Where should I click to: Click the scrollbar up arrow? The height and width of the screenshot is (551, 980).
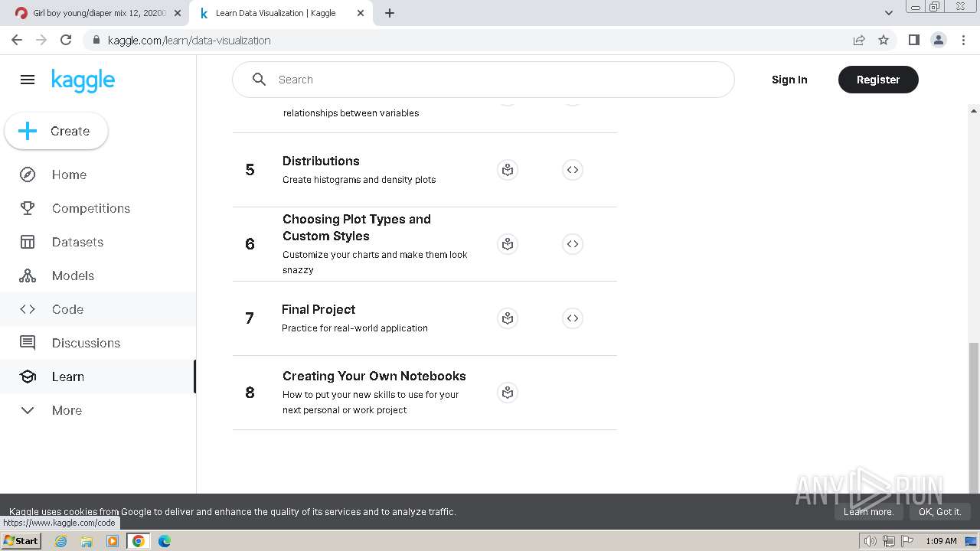(974, 111)
